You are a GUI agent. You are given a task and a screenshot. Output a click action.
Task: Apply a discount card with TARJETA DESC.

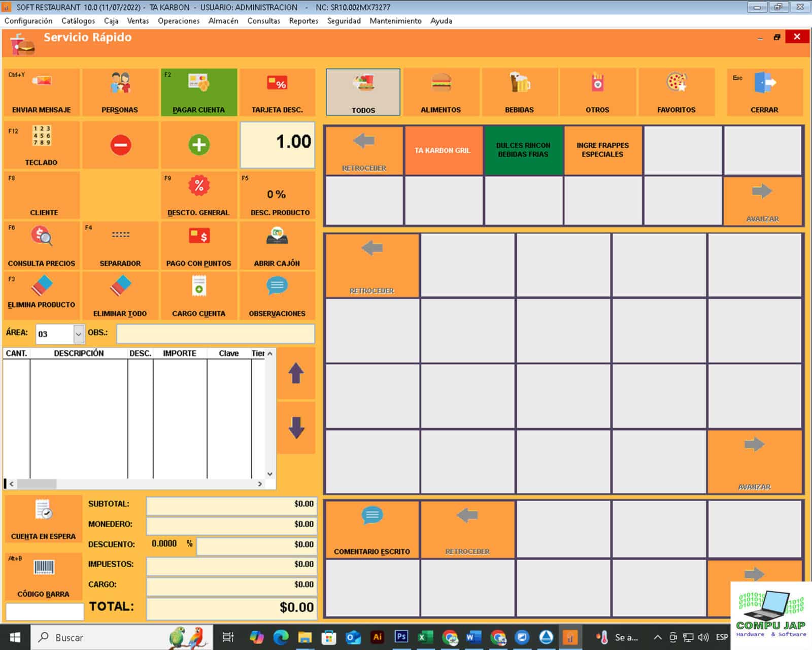(277, 92)
